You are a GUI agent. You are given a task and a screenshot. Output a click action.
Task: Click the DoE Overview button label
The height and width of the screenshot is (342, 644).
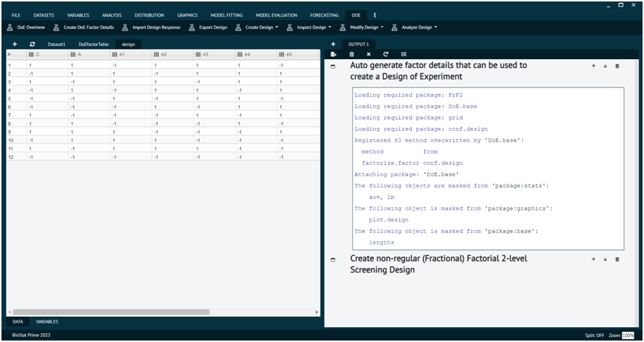[x=31, y=27]
